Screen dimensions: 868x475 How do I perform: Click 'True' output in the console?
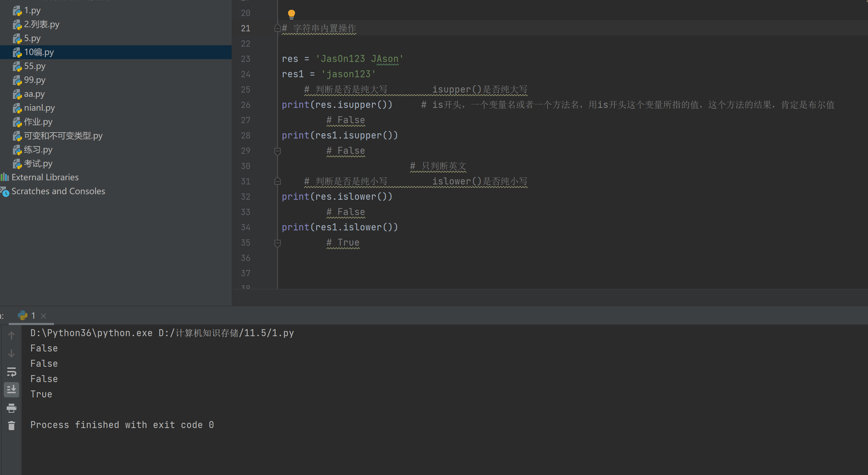coord(41,394)
